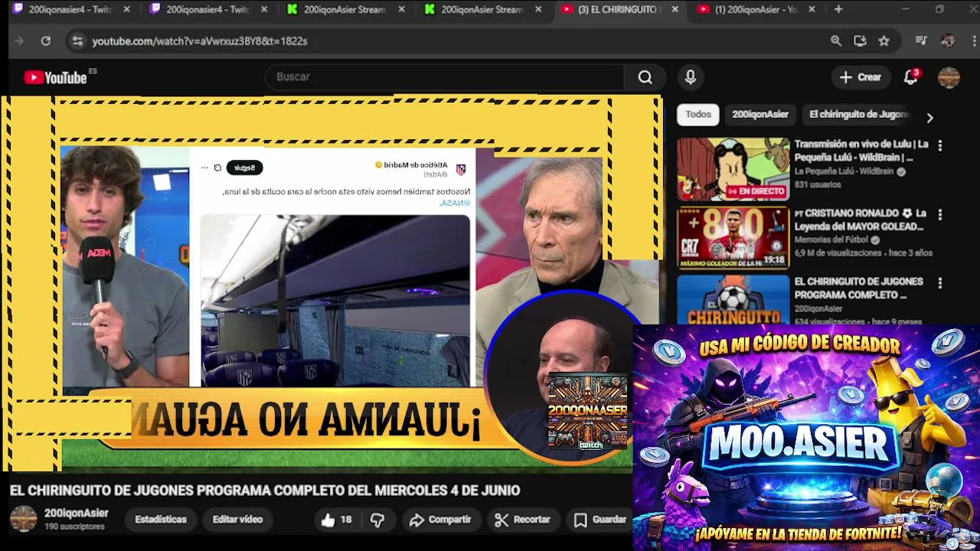980x551 pixels.
Task: Dislike the video with thumbs down
Action: (377, 520)
